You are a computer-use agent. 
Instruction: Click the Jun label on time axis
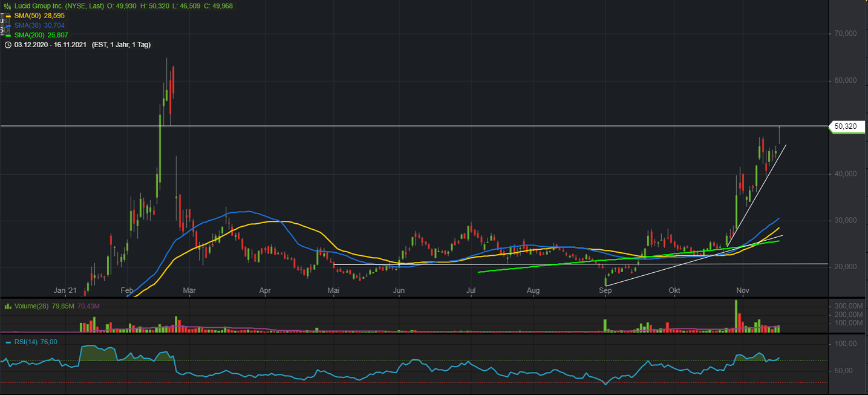click(399, 291)
